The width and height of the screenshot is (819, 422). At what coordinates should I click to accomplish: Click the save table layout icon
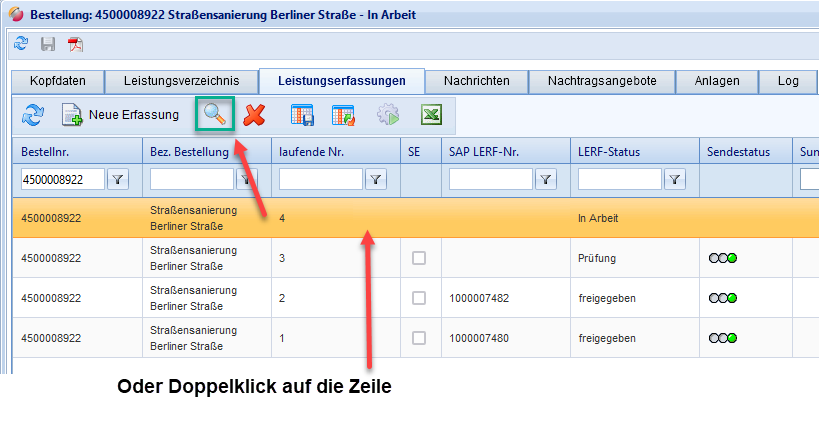(x=303, y=115)
